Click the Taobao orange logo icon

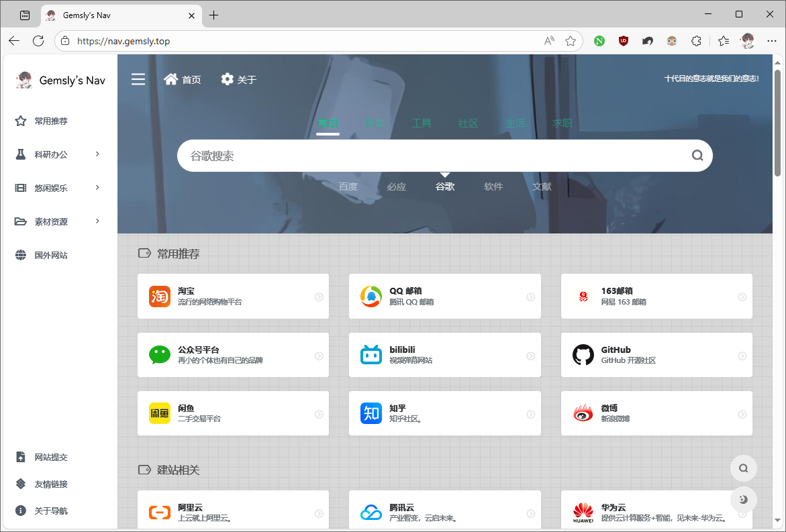(x=160, y=296)
